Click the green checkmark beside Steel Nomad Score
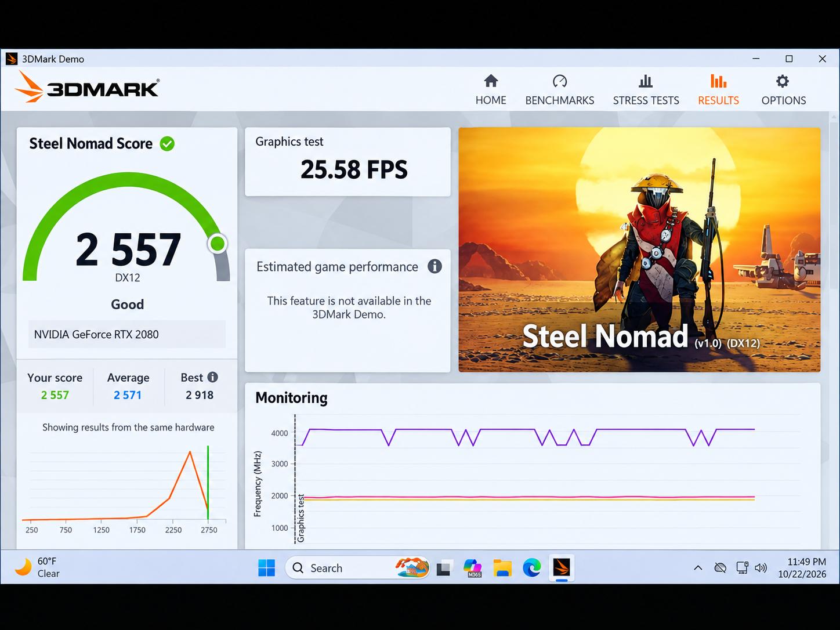 click(x=167, y=144)
